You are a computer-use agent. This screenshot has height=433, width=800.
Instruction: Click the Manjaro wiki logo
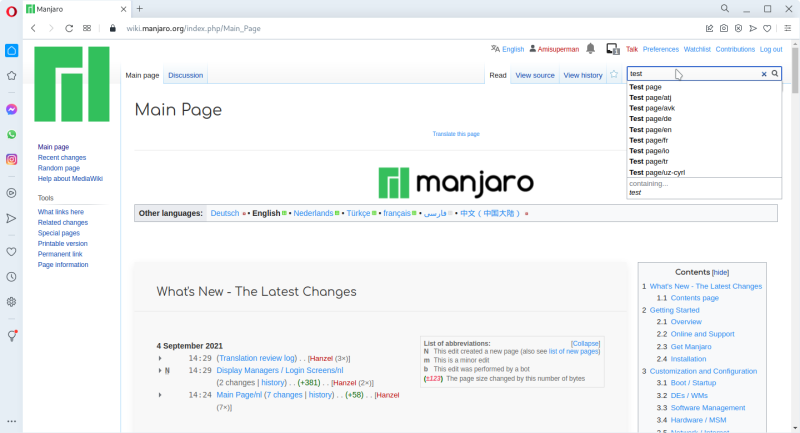coord(71,84)
